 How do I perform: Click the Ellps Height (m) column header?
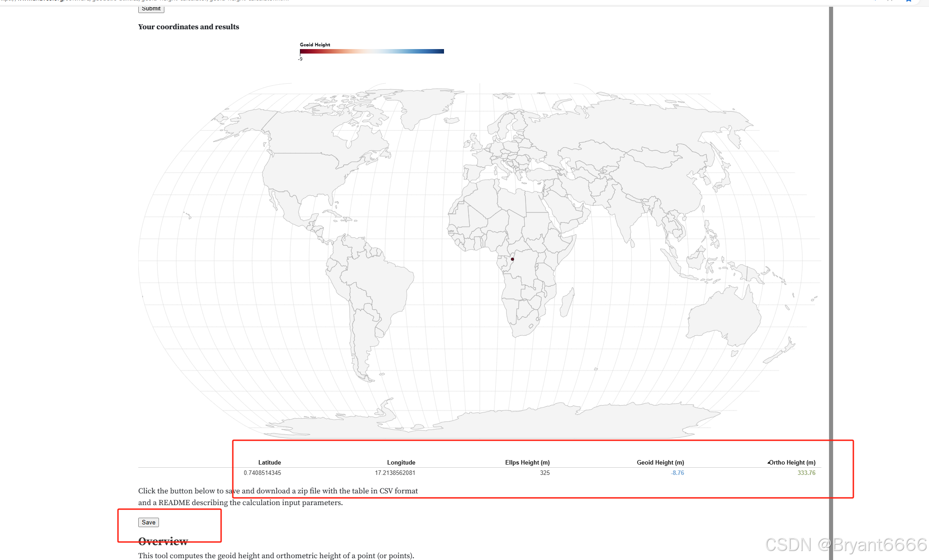(x=527, y=462)
